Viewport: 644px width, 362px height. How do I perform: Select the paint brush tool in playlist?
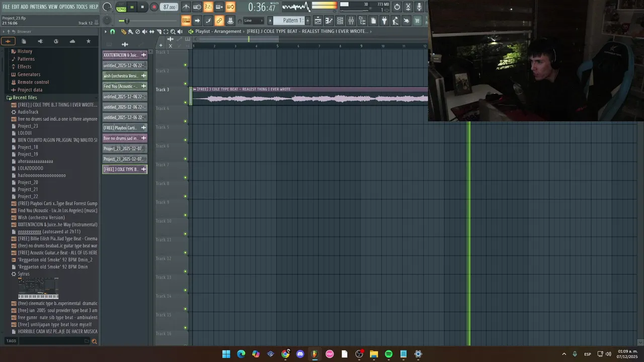[x=130, y=31]
